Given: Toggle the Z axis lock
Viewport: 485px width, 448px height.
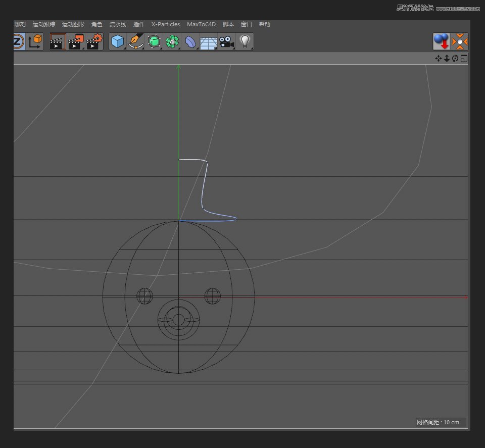Looking at the screenshot, I should point(18,41).
